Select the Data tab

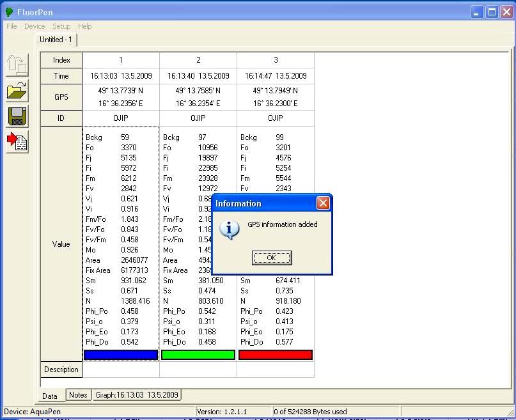(50, 396)
